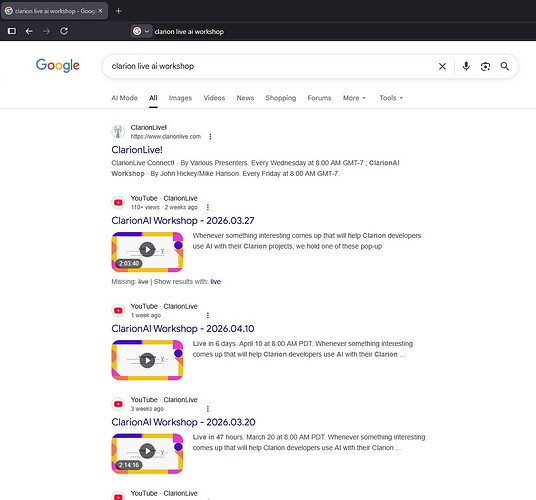Open search engine selector dropdown in address bar
Screen dimensions: 536x500
pos(141,31)
